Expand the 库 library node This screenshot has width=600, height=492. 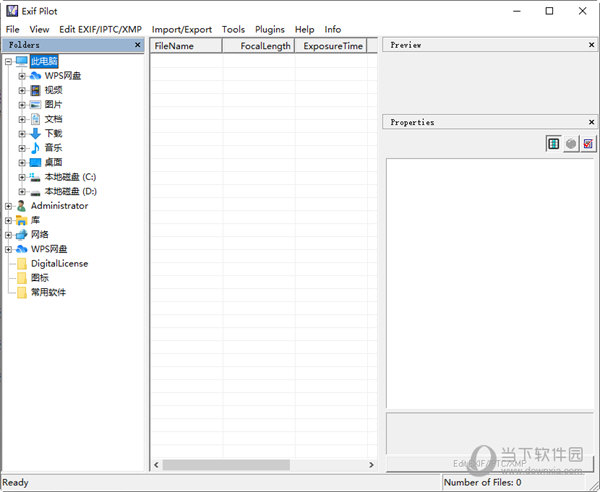point(8,220)
